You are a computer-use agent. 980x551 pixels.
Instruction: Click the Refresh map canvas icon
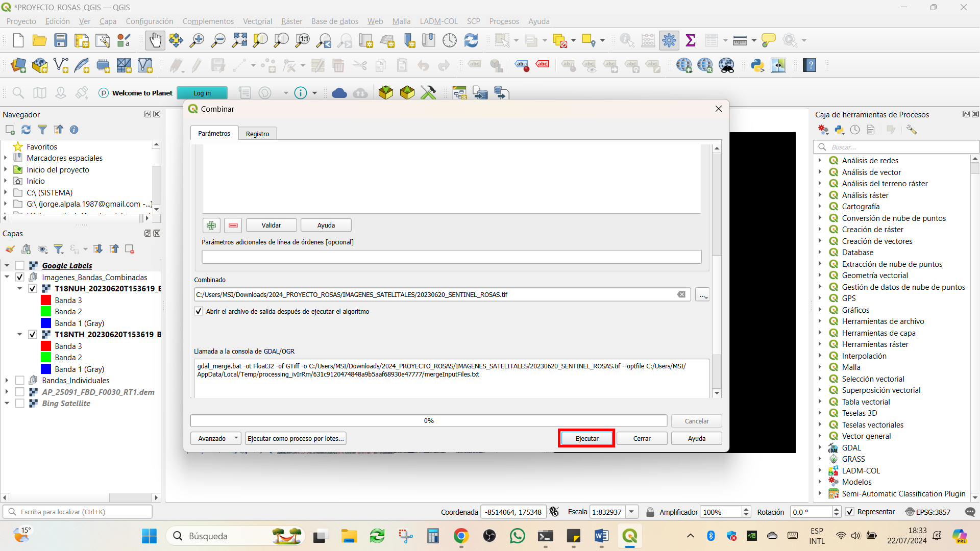click(x=471, y=40)
